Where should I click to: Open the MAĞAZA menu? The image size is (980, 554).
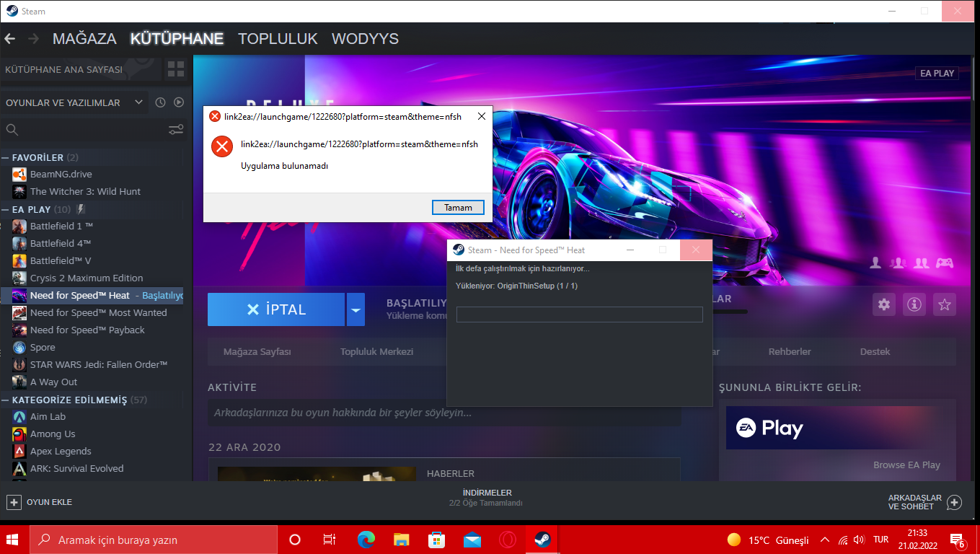pyautogui.click(x=84, y=39)
